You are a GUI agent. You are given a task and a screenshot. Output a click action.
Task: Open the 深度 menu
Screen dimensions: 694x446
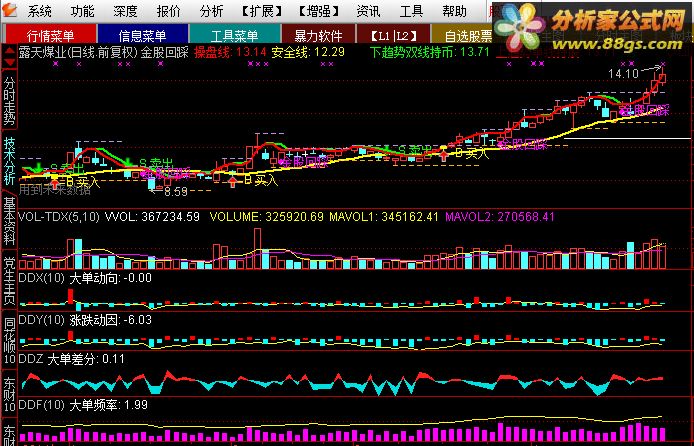pyautogui.click(x=125, y=11)
